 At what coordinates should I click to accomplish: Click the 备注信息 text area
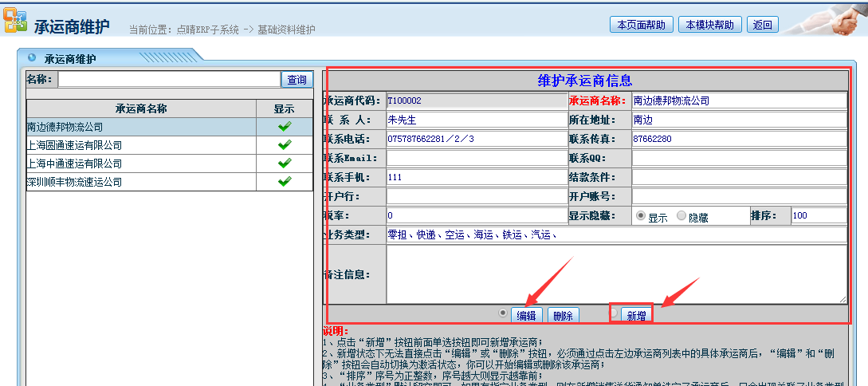[x=615, y=274]
